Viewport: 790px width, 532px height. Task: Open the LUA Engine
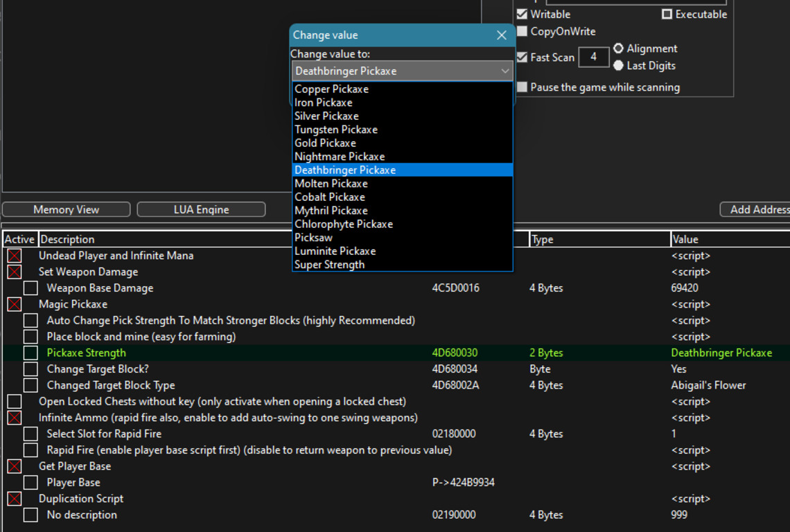(x=201, y=209)
